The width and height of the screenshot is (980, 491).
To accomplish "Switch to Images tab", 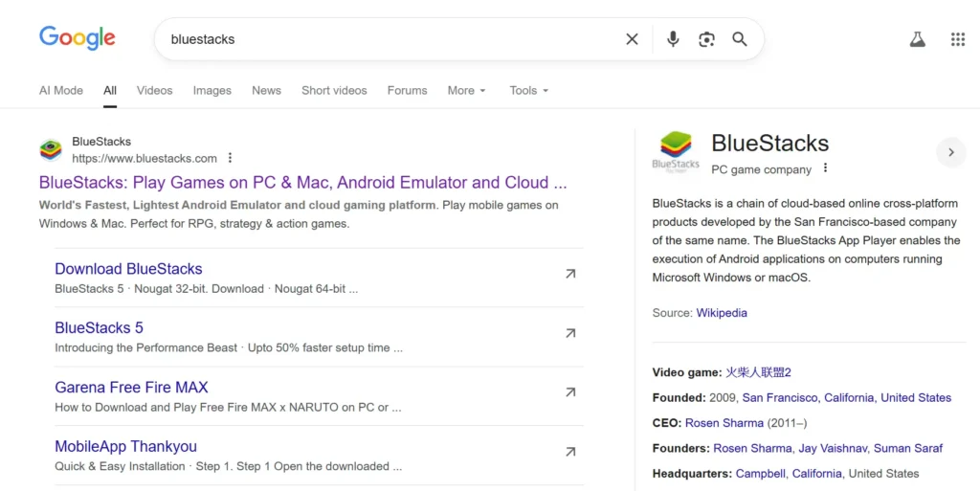I will click(212, 91).
